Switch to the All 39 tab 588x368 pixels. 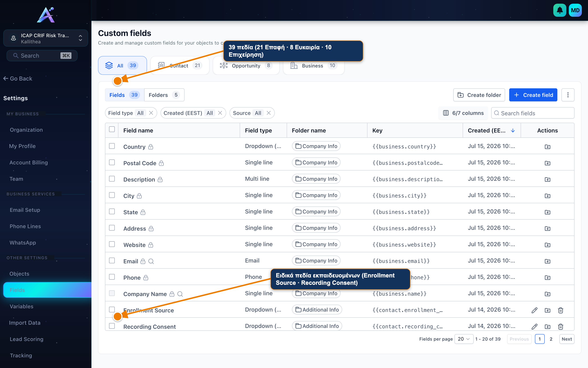tap(122, 65)
